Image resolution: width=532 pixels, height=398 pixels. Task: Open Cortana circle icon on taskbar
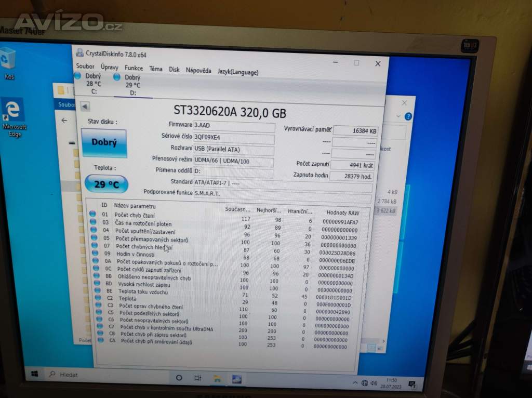click(179, 378)
